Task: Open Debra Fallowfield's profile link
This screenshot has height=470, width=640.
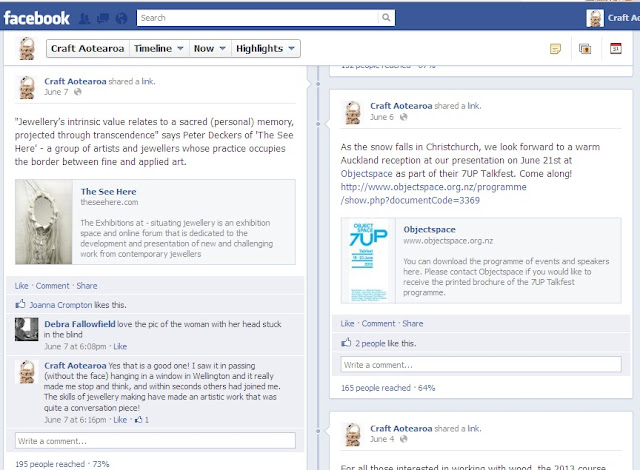Action: (x=80, y=324)
